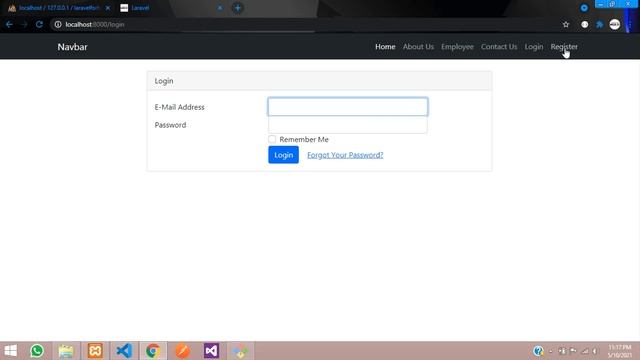640x360 pixels.
Task: Bookmark this page with star icon
Action: tap(566, 24)
